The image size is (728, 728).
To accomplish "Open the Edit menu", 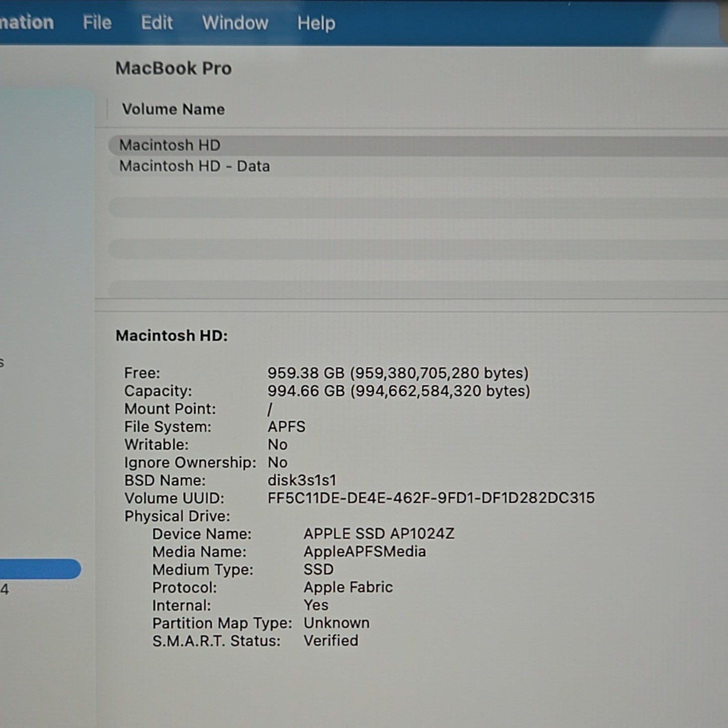I will click(157, 23).
